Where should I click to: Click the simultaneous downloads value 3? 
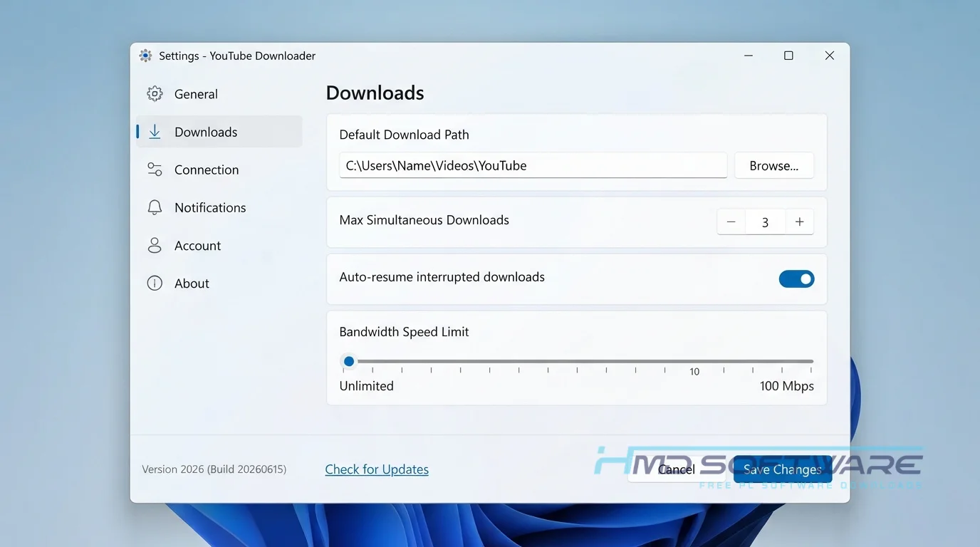click(765, 222)
